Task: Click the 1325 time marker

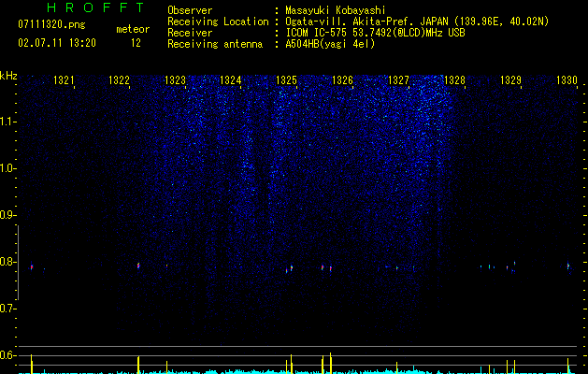Action: tap(286, 80)
